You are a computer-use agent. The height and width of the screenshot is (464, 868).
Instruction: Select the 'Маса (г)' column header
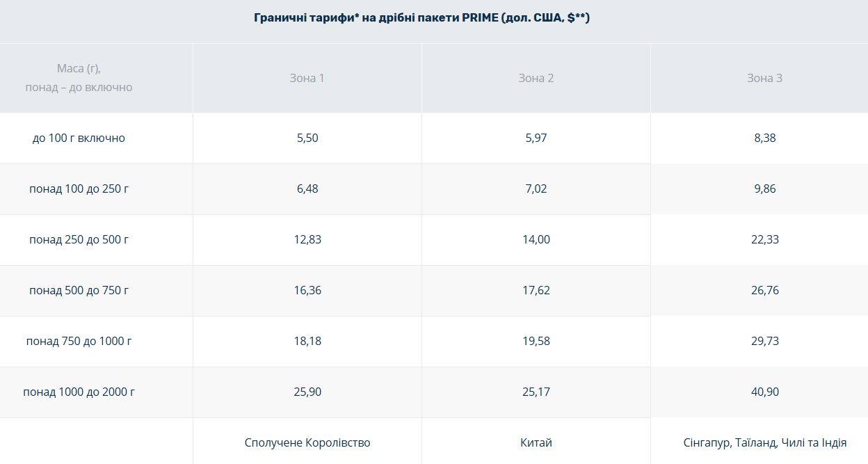coord(79,78)
